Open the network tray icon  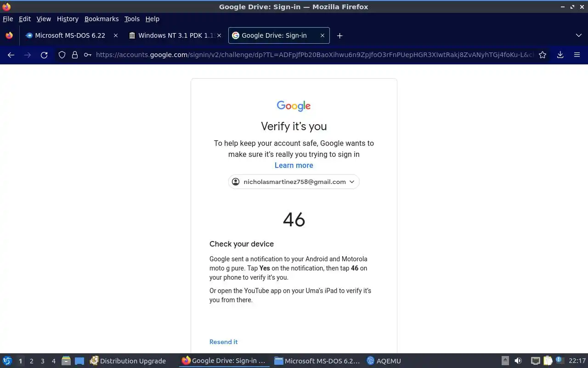[x=535, y=361]
